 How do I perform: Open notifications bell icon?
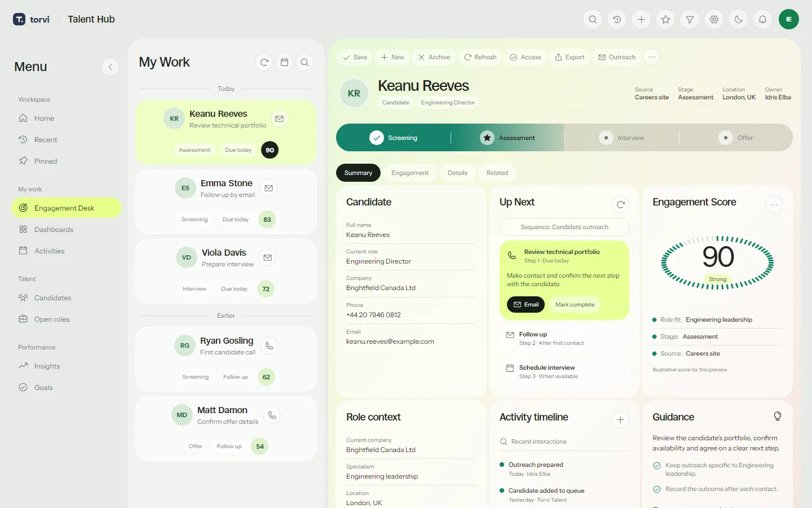point(762,19)
